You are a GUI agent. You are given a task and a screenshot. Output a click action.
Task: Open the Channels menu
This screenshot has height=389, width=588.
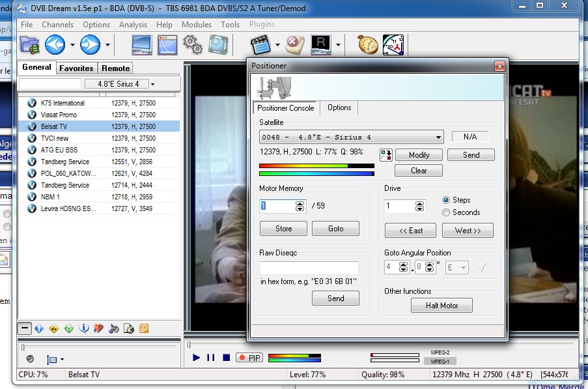(58, 25)
